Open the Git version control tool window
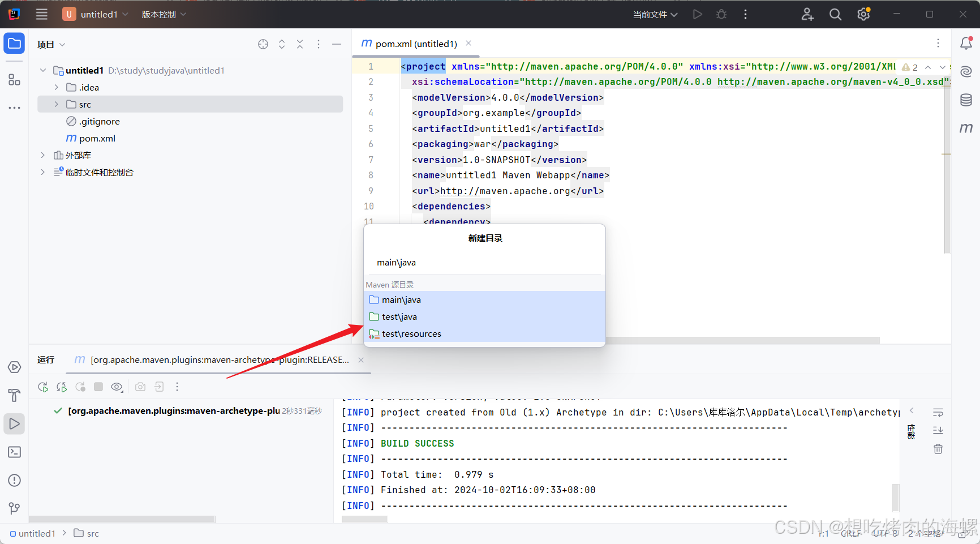Image resolution: width=980 pixels, height=544 pixels. click(x=14, y=508)
